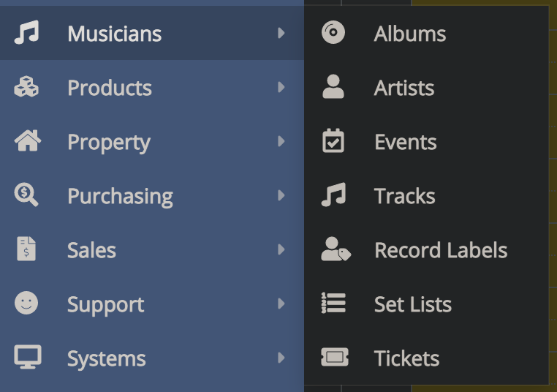Image resolution: width=557 pixels, height=392 pixels.
Task: Select the Property menu label
Action: point(108,142)
